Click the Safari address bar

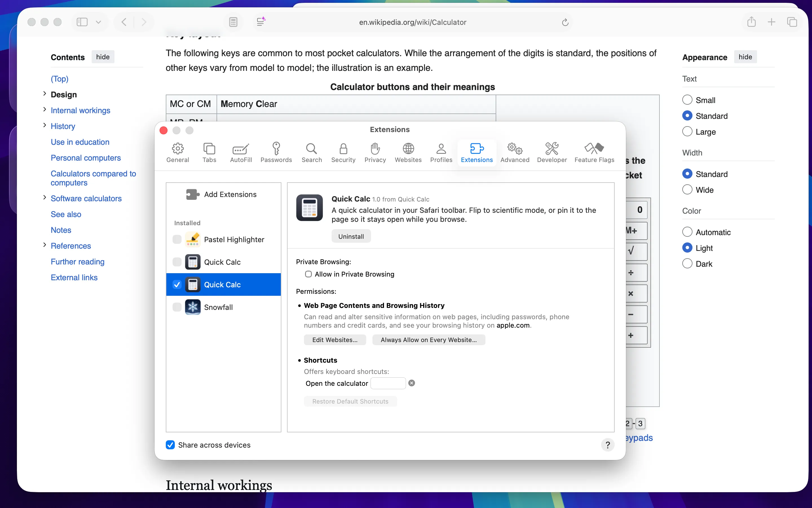coord(413,22)
